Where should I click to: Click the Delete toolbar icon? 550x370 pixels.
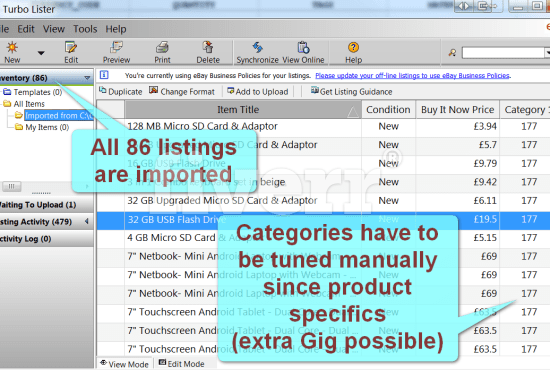click(208, 52)
